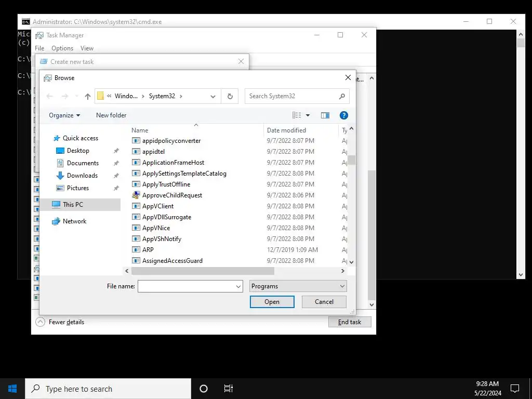The image size is (532, 399).
Task: Open Task Manager Options menu
Action: [x=62, y=48]
